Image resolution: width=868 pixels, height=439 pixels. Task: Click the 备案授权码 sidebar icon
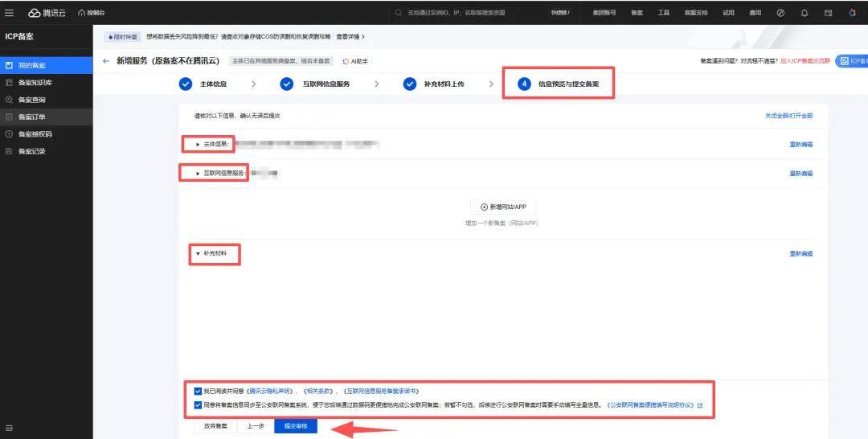point(9,134)
